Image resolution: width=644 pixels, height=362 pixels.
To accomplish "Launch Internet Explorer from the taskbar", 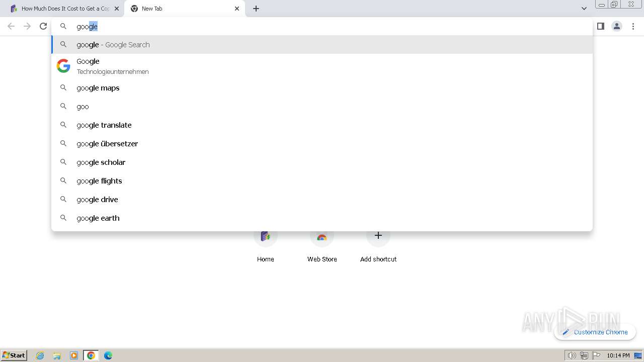I will [40, 355].
